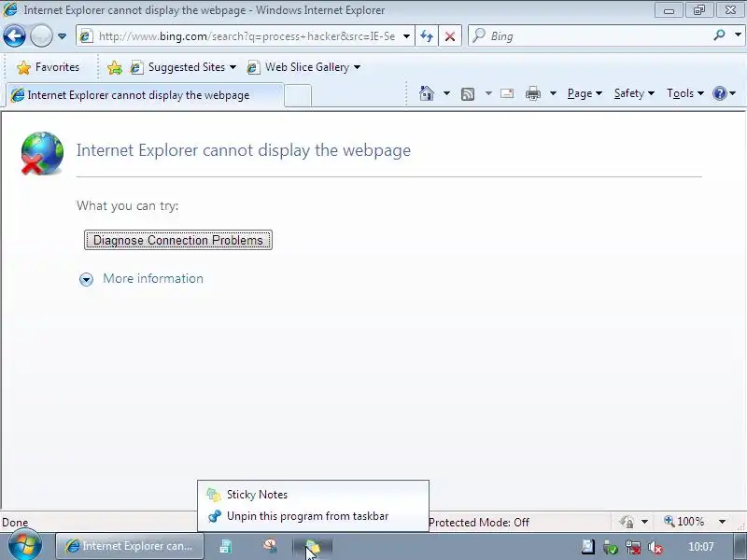Select the 'Internet Explorer cannot display' tab

pyautogui.click(x=145, y=95)
